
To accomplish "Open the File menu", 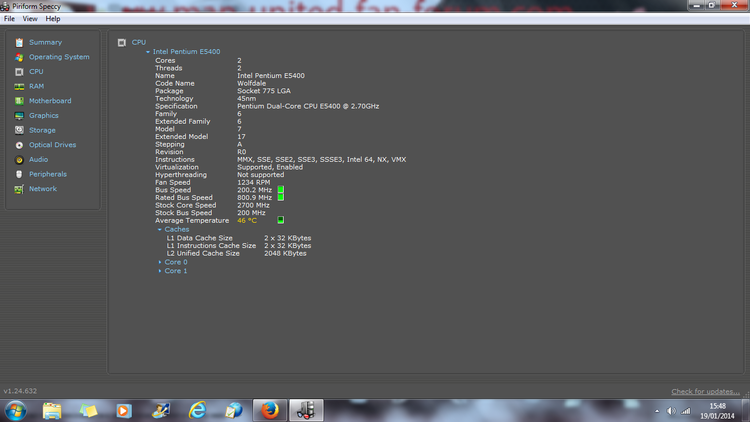I will pyautogui.click(x=9, y=19).
